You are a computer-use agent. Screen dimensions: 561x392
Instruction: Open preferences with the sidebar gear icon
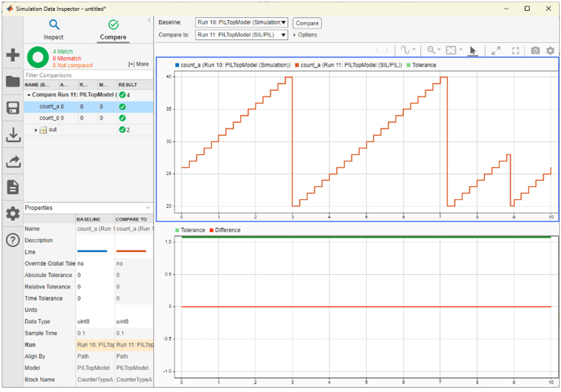13,214
